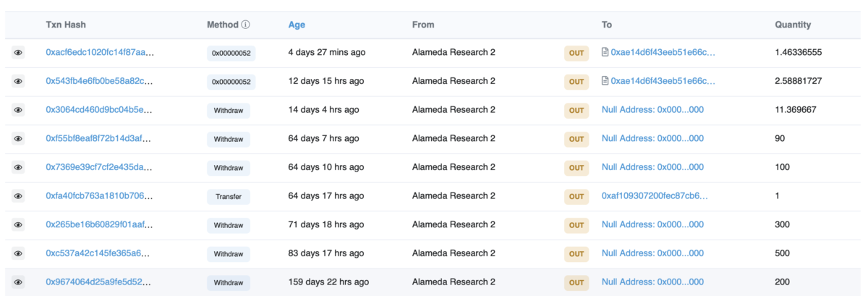Open Null Address link in the 71 days row

pos(652,225)
